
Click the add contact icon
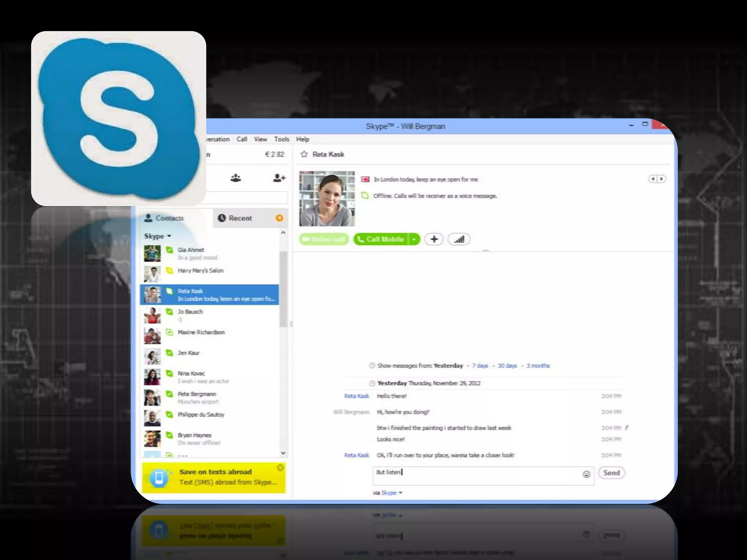[279, 178]
